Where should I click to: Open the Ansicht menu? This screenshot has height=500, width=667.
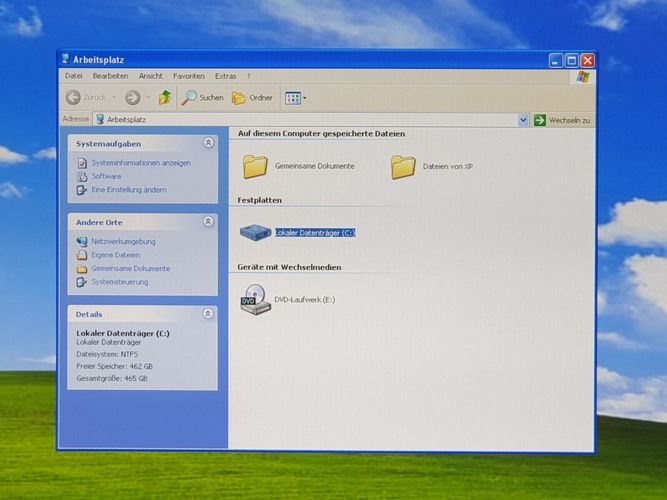point(151,76)
